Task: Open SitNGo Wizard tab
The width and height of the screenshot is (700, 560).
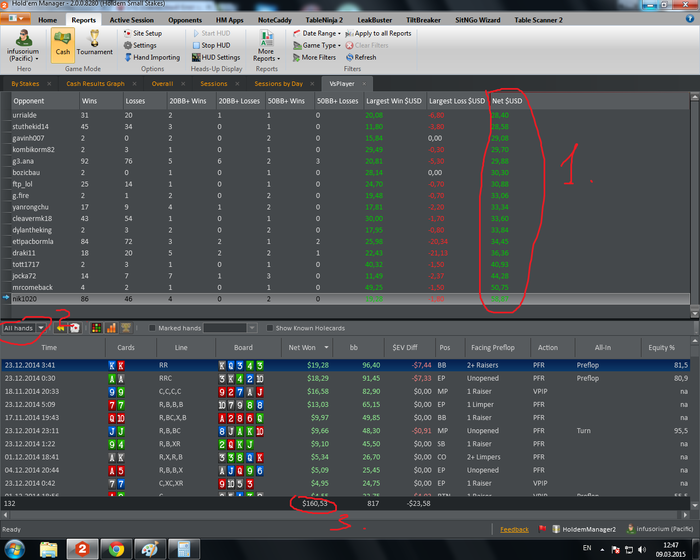Action: [x=478, y=20]
